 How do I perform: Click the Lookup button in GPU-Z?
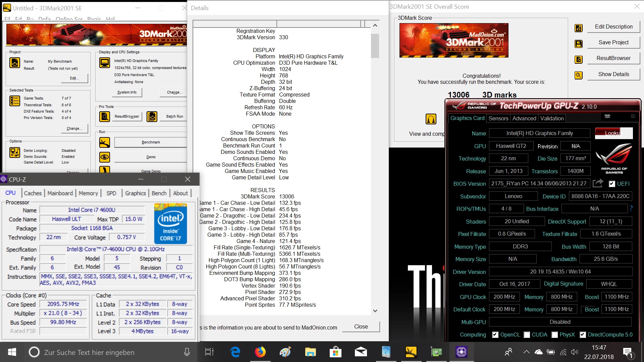613,133
